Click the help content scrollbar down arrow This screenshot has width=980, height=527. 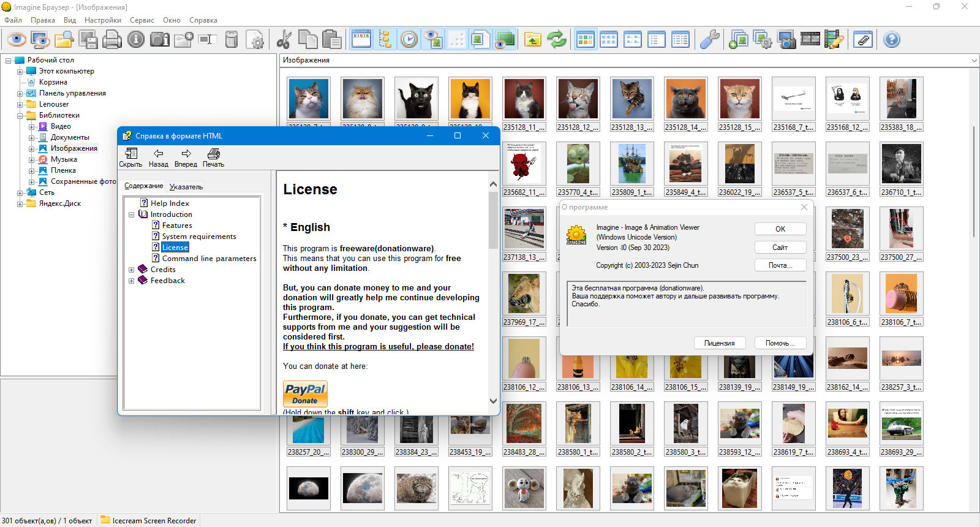point(493,401)
